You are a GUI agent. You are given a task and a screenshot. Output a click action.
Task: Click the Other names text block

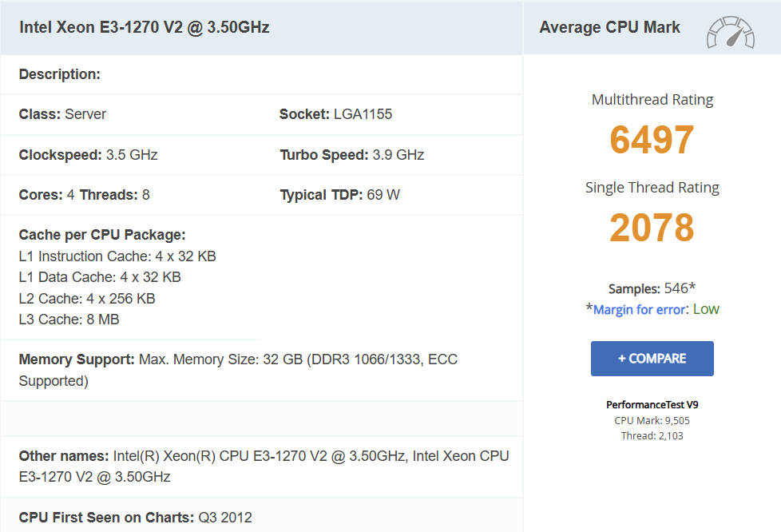[x=264, y=466]
